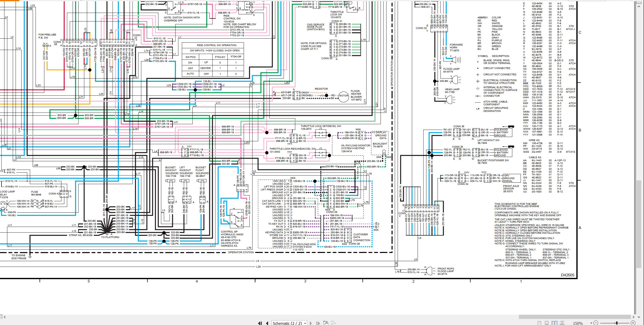
Task: Switch to two-page continuous scrolling view
Action: tap(562, 323)
